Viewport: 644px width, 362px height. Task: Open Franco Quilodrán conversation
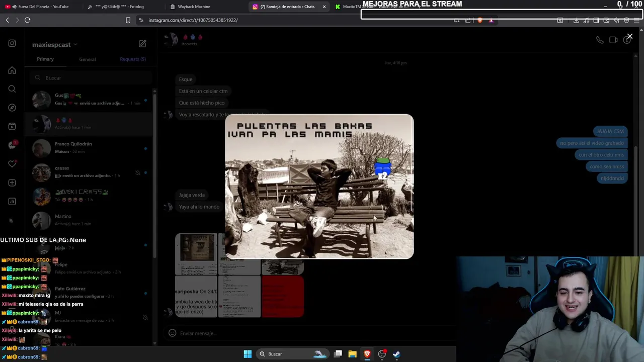(x=89, y=147)
